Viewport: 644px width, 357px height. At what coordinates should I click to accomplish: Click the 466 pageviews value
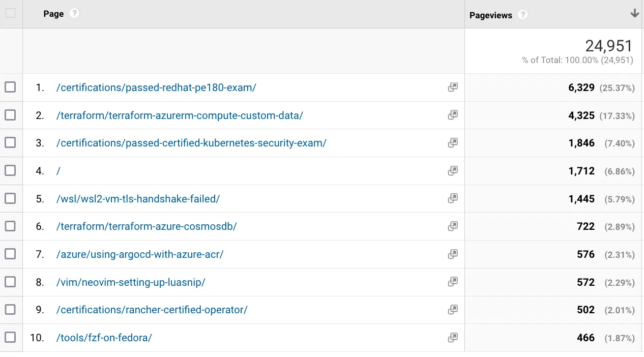point(586,337)
